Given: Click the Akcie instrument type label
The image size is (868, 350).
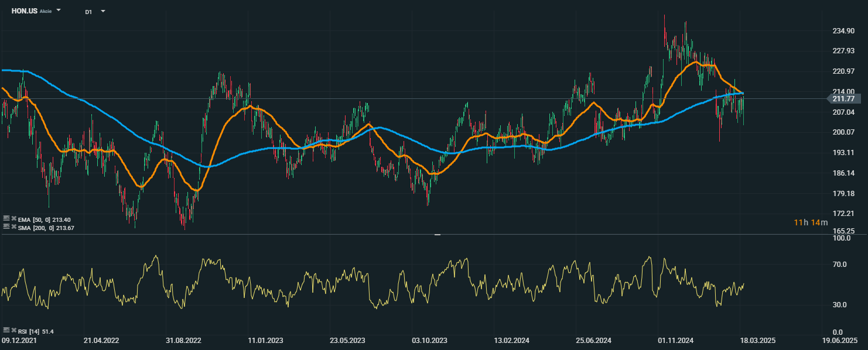Looking at the screenshot, I should [x=46, y=12].
